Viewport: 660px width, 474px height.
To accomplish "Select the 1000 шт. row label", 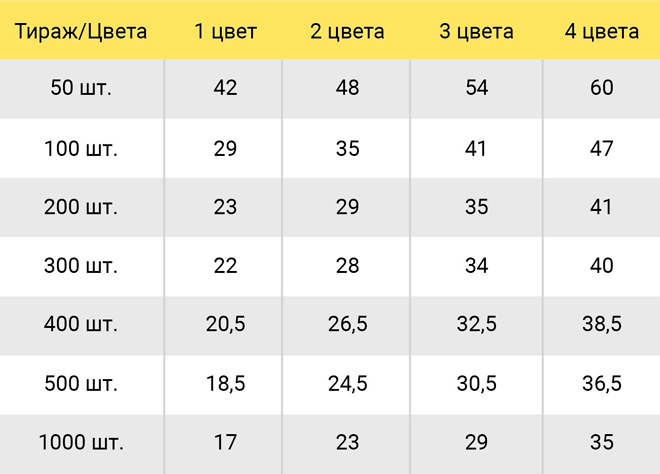I will (x=81, y=442).
